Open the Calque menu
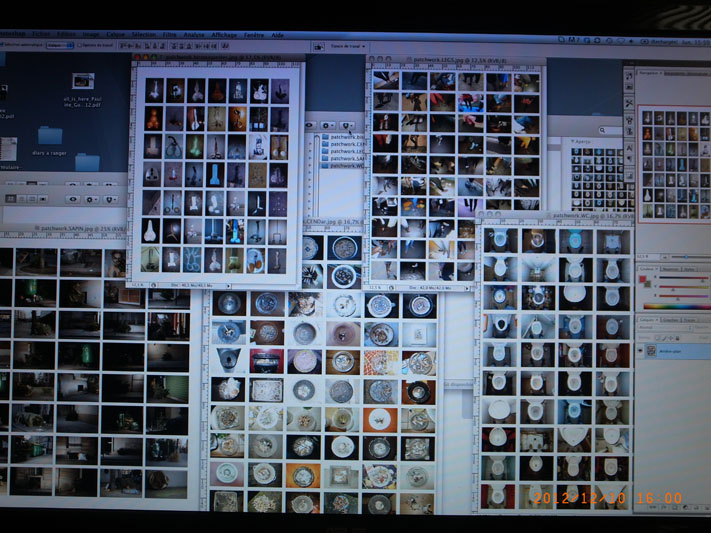This screenshot has height=533, width=711. point(115,34)
